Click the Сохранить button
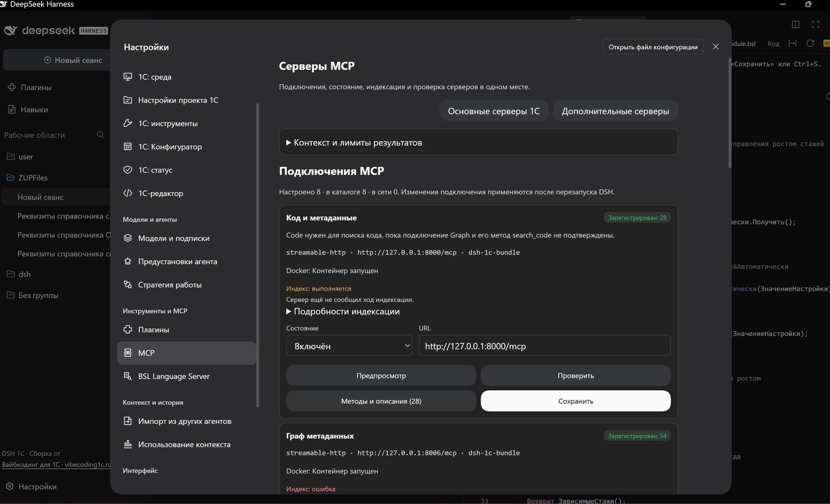 tap(576, 401)
